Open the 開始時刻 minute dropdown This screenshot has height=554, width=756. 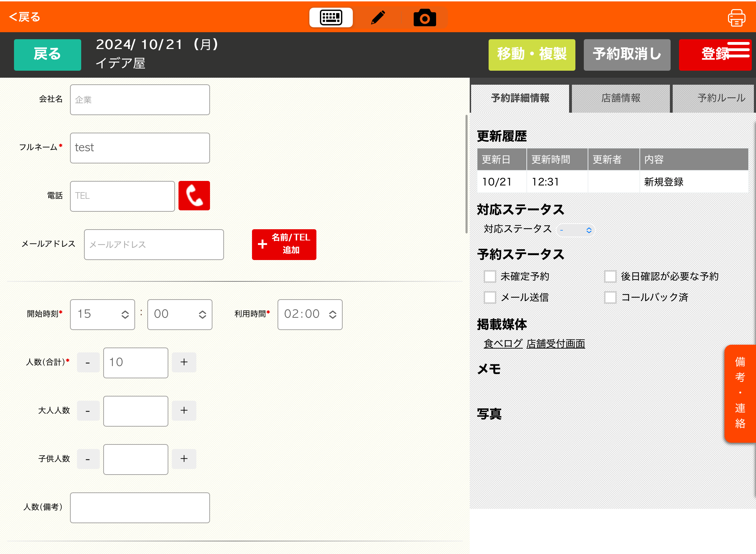click(180, 314)
